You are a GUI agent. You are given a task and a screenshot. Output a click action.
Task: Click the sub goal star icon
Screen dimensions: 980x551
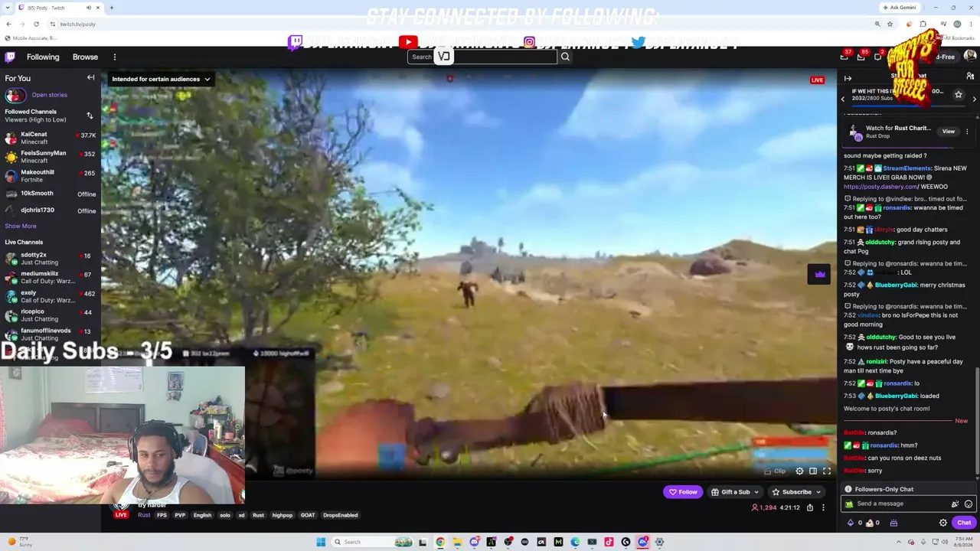click(958, 94)
